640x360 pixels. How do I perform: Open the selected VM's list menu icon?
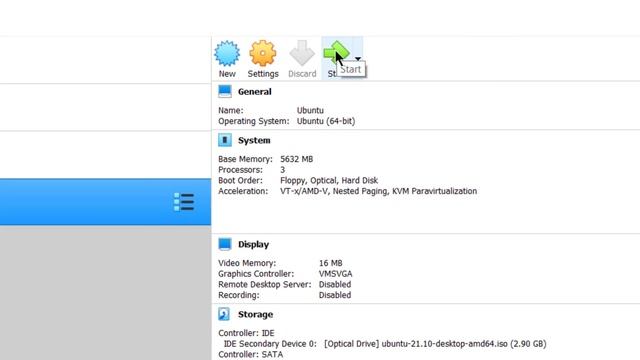coord(184,202)
